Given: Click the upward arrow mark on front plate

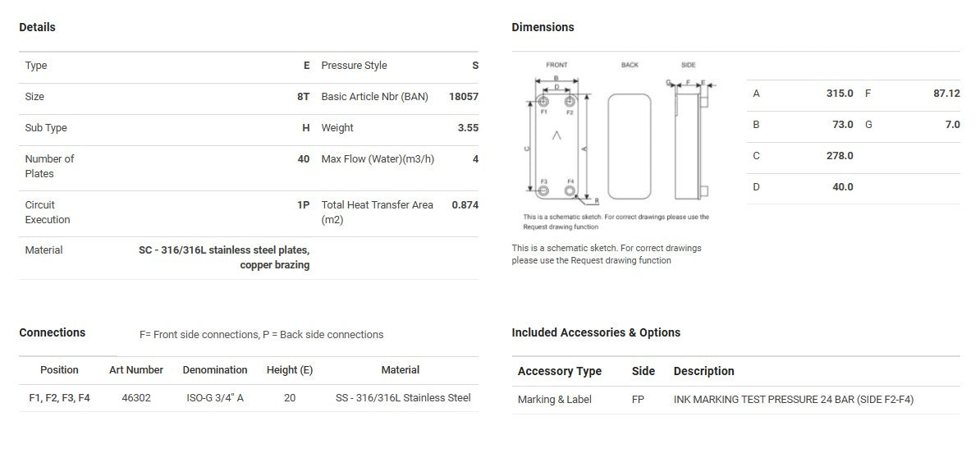Looking at the screenshot, I should [x=556, y=135].
